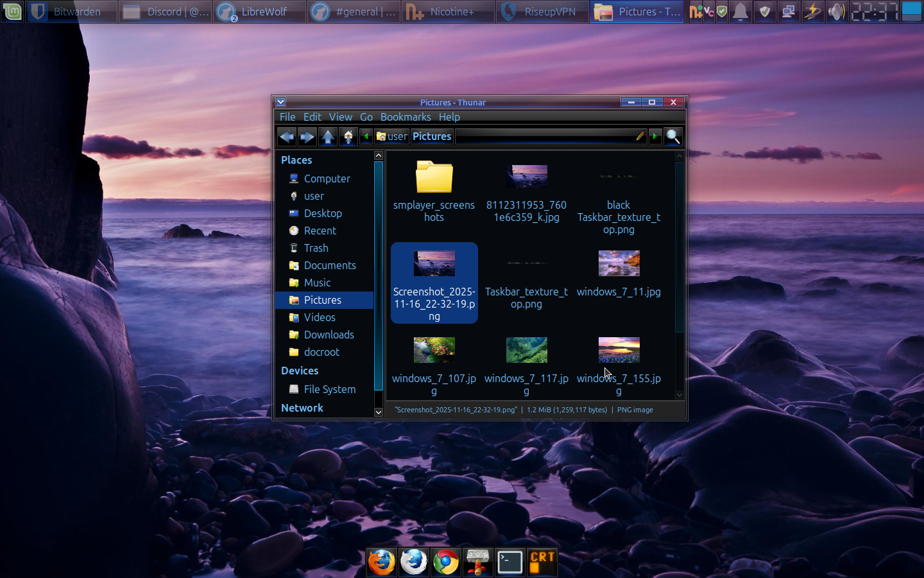924x578 pixels.
Task: Open the Bookmarks menu
Action: [406, 117]
